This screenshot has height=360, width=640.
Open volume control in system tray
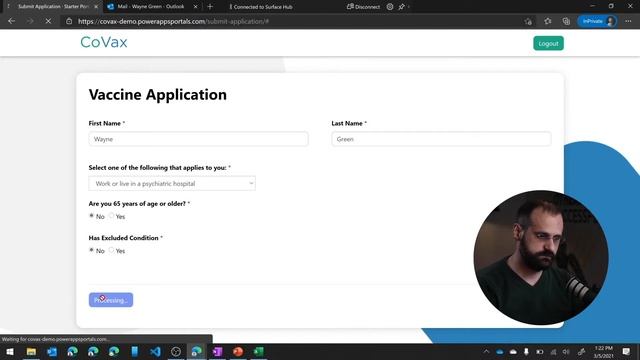pos(566,351)
